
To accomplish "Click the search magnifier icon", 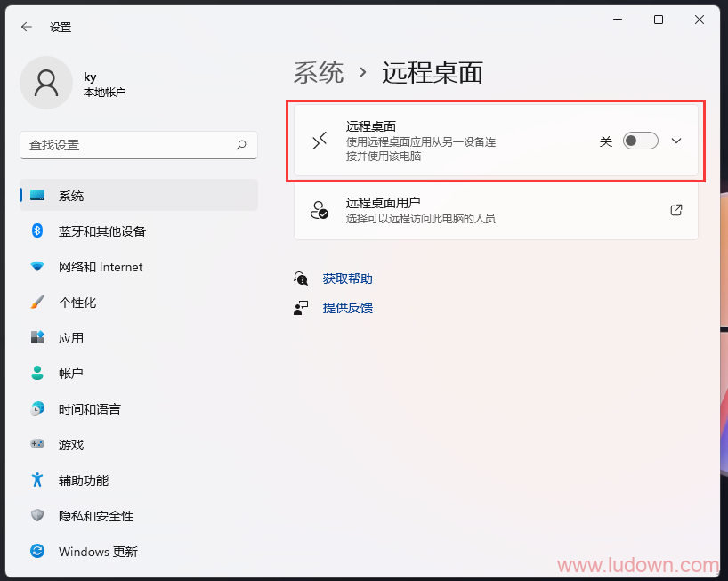I will tap(241, 145).
